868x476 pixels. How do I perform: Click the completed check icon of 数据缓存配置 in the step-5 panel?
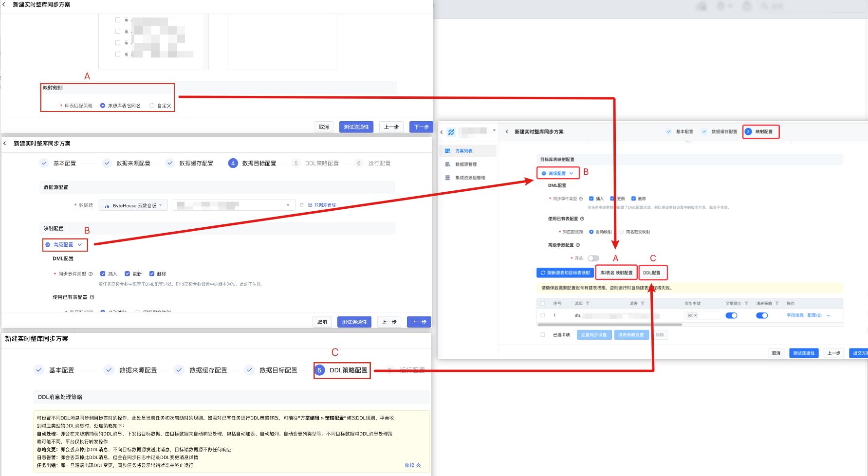[179, 370]
